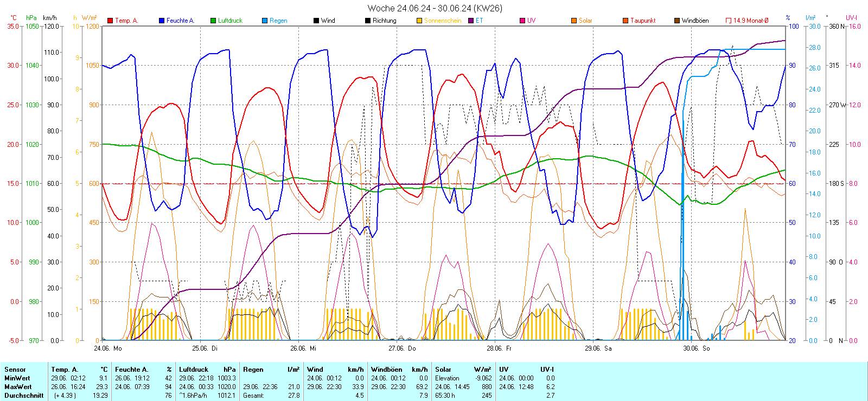This screenshot has height=401, width=868.
Task: Click the orange Solar legend square
Action: coord(574,21)
